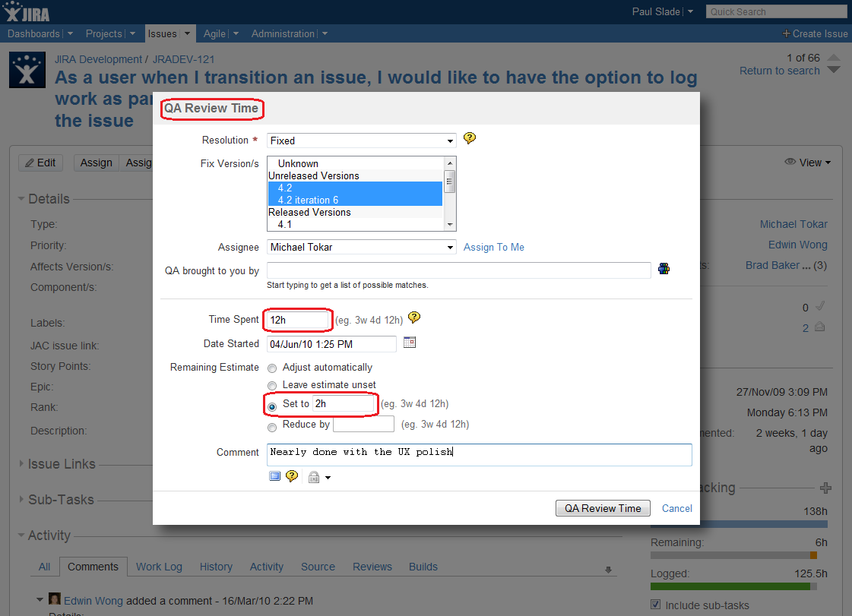
Task: Open user picker icon for QA brought to you by
Action: tap(664, 269)
